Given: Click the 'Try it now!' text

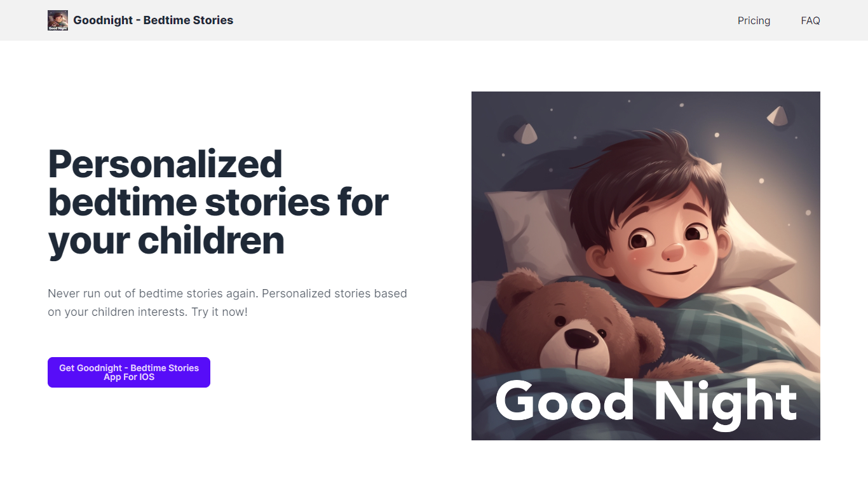Looking at the screenshot, I should click(x=219, y=312).
